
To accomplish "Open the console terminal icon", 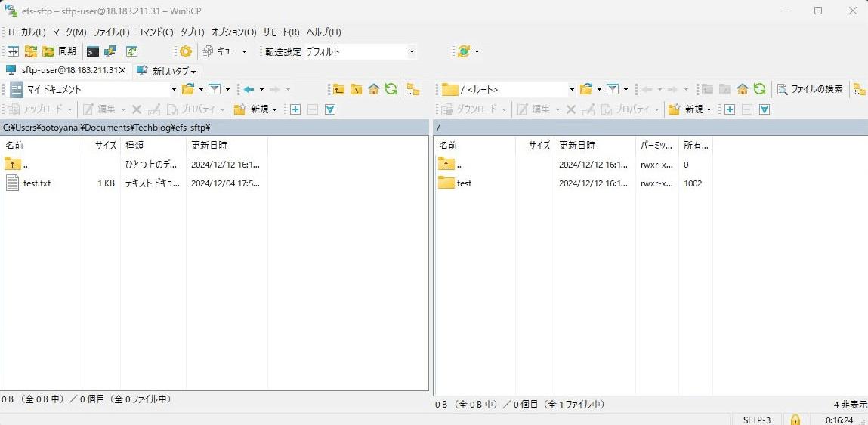I will [93, 51].
